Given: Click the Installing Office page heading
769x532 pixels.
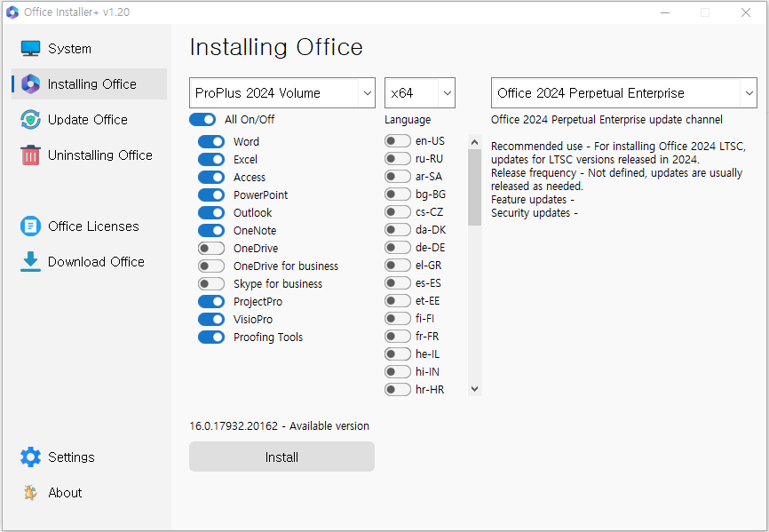Looking at the screenshot, I should tap(276, 47).
